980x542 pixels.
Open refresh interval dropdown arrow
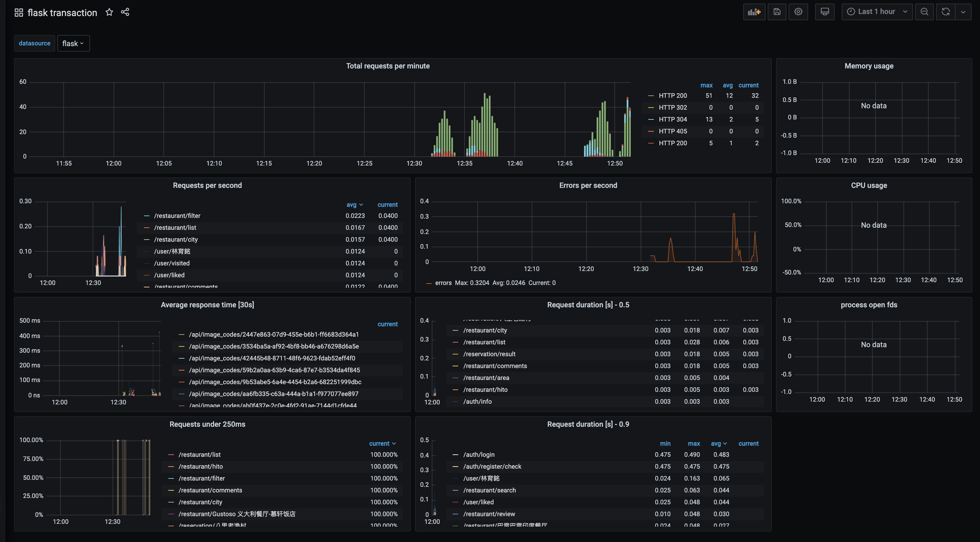pos(963,12)
